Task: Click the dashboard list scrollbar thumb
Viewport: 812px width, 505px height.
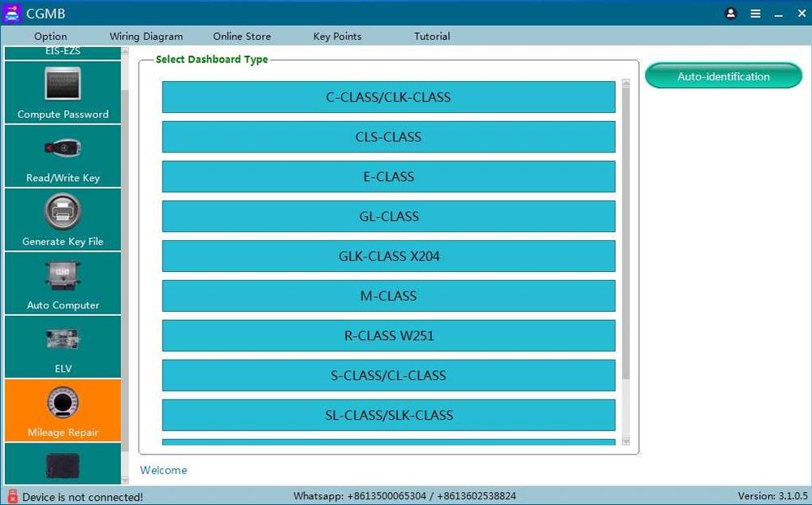Action: 625,233
